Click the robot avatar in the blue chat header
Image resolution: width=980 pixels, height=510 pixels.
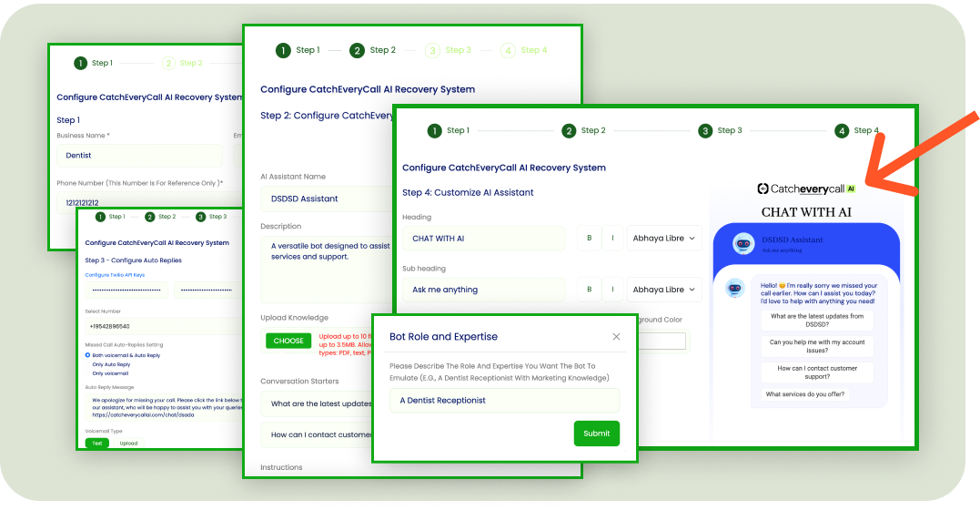click(x=743, y=243)
